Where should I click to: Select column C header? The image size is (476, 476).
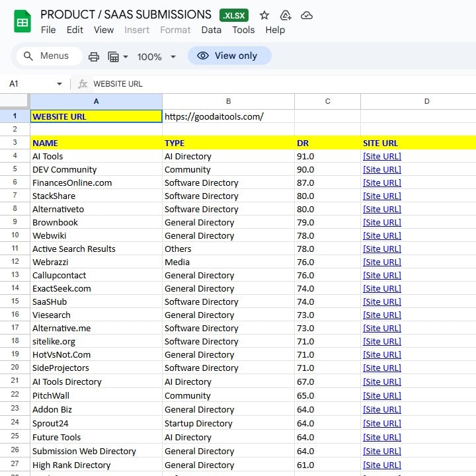click(327, 101)
